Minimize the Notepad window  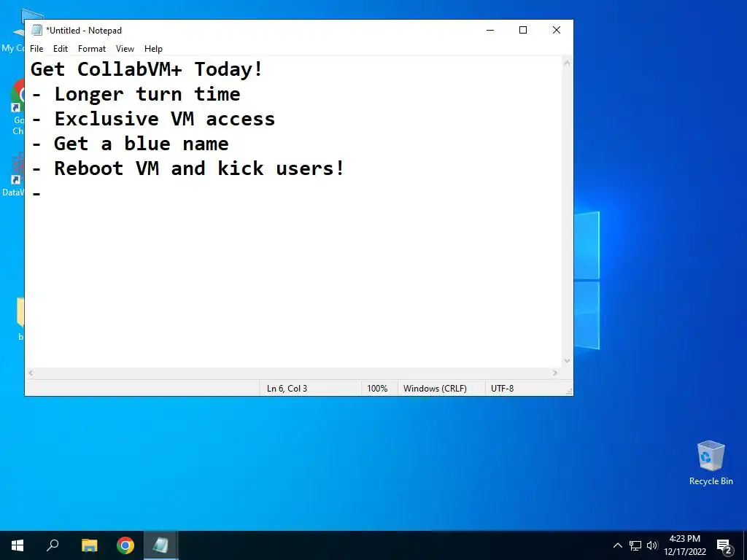490,30
